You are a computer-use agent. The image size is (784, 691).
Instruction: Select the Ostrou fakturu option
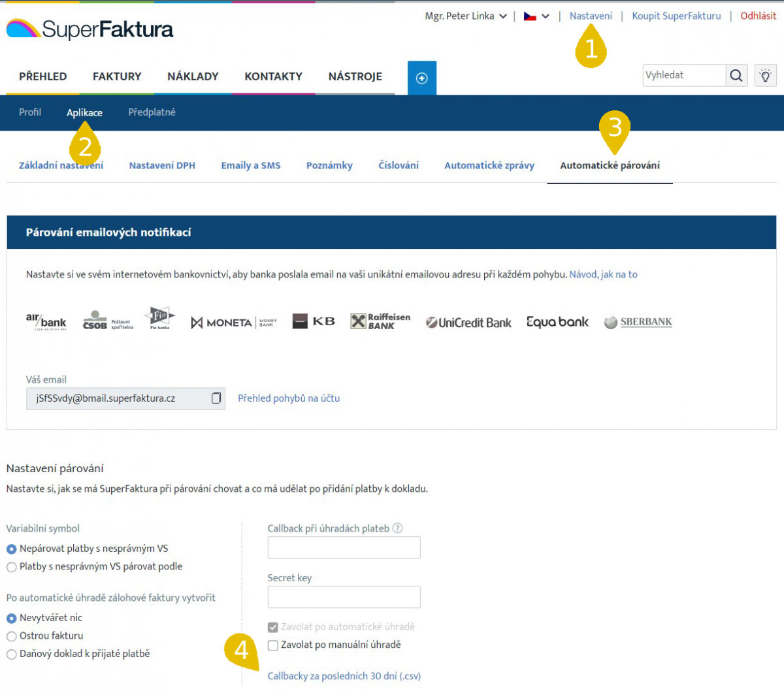pos(11,636)
